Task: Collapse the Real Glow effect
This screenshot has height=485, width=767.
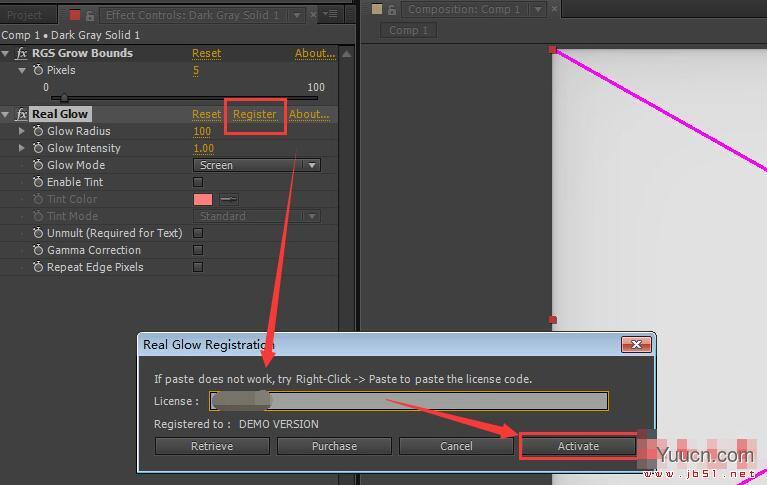Action: click(x=5, y=115)
